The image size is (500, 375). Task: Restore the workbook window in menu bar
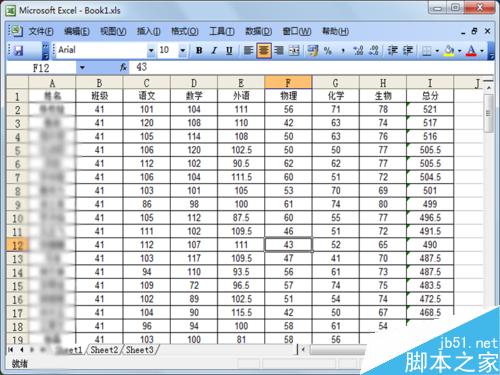point(474,31)
